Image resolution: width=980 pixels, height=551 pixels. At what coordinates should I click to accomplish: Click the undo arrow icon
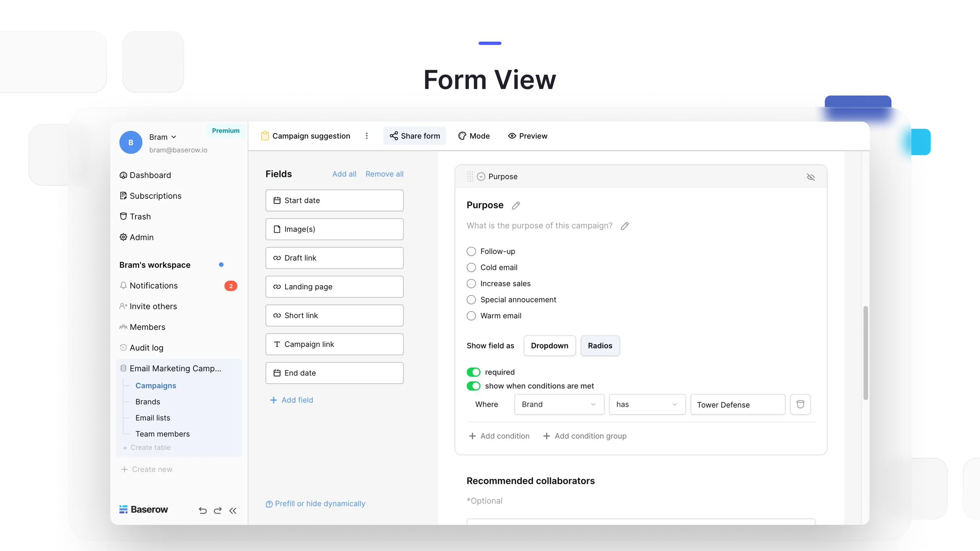pyautogui.click(x=203, y=510)
